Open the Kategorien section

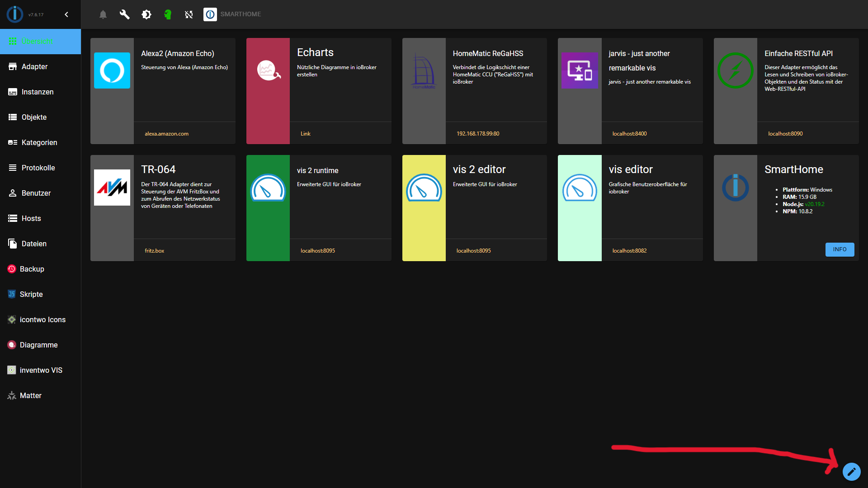pos(40,143)
